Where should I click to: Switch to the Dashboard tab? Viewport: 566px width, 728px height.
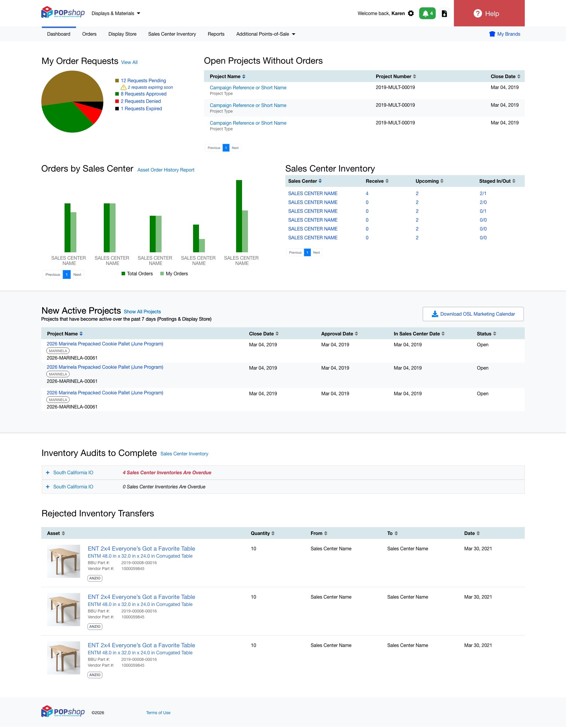59,34
